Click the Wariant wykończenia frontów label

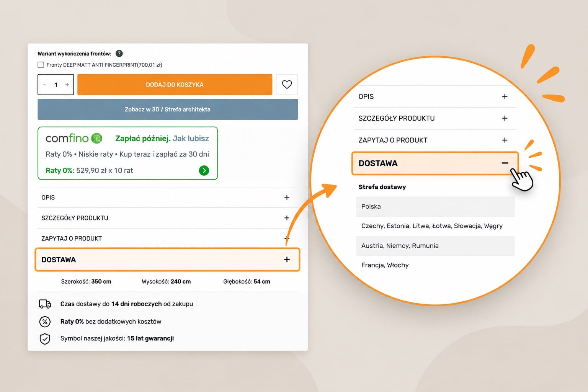tap(74, 54)
